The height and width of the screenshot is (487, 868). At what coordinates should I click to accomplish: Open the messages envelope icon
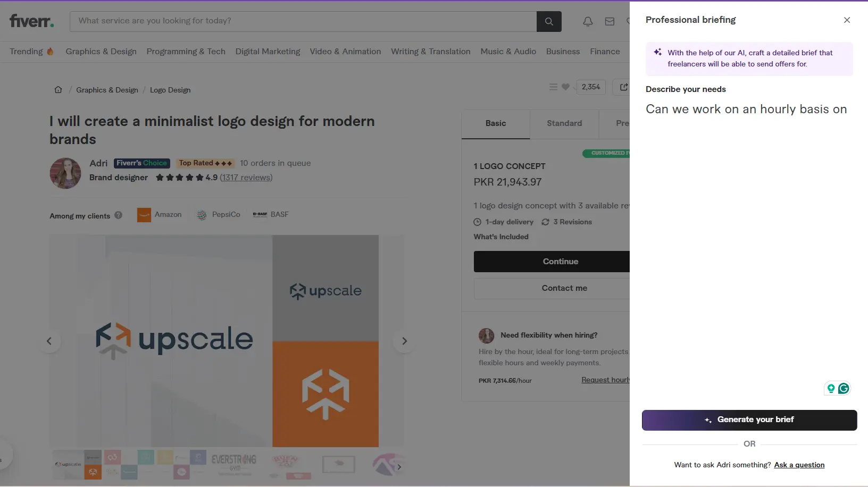610,21
